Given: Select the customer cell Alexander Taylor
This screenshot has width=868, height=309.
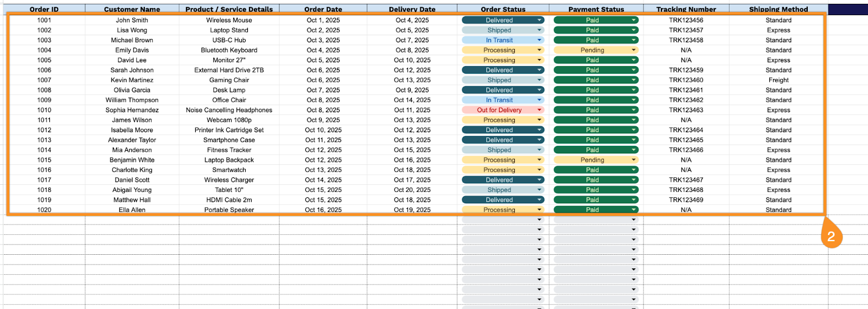Looking at the screenshot, I should (x=132, y=140).
